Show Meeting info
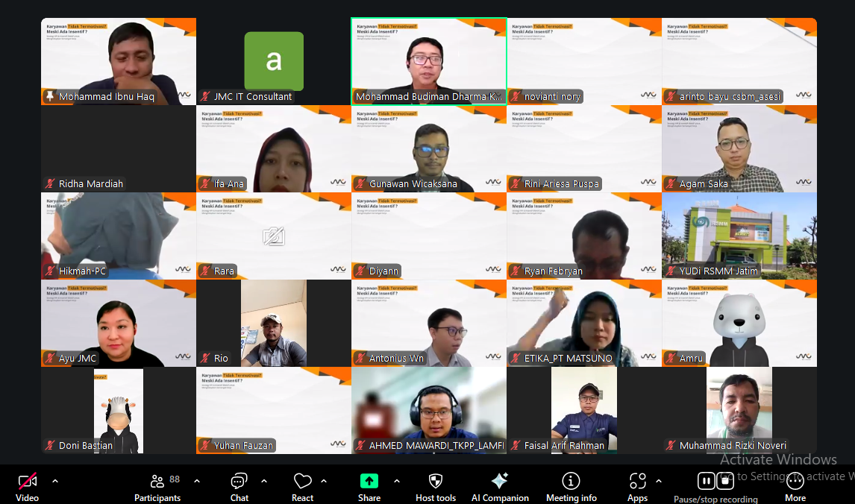The image size is (855, 504). (x=571, y=482)
